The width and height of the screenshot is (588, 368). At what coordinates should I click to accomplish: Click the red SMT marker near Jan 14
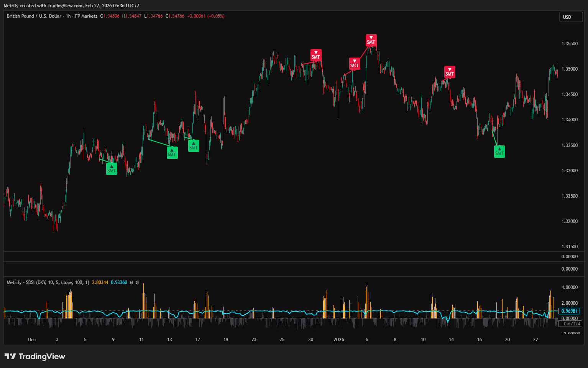click(450, 72)
